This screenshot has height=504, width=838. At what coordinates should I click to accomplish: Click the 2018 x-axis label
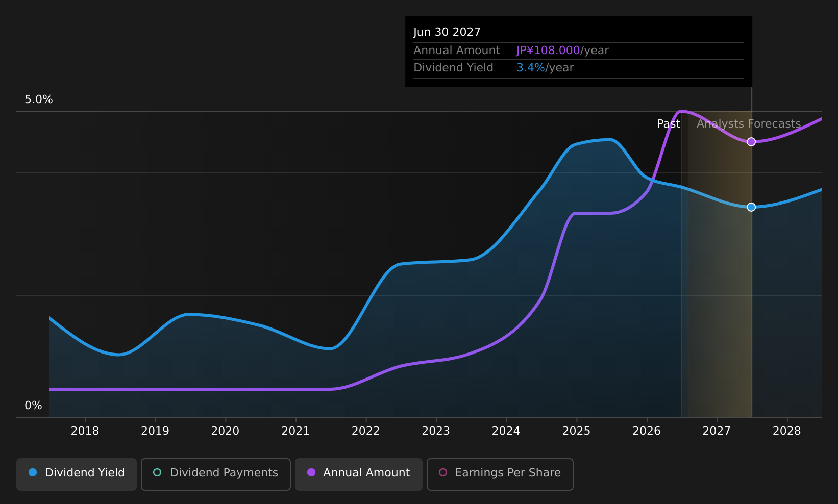[x=85, y=431]
